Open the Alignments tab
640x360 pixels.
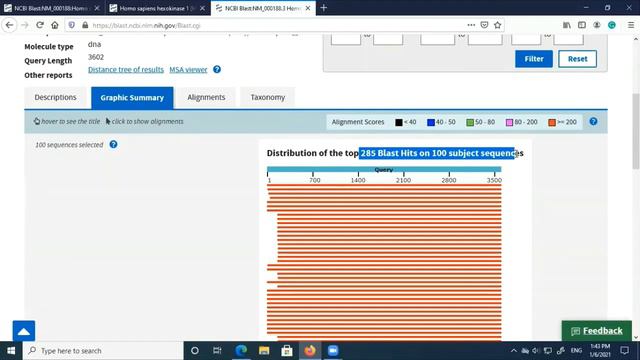coord(206,98)
